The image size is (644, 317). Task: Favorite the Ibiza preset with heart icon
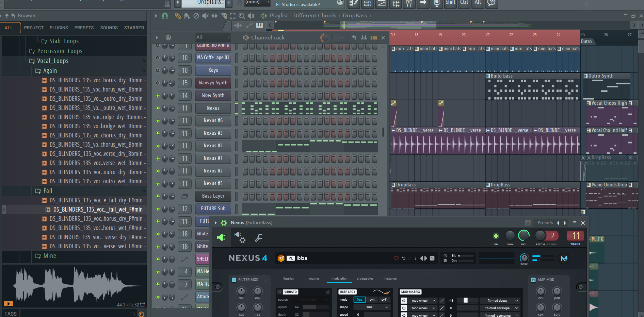tap(396, 258)
